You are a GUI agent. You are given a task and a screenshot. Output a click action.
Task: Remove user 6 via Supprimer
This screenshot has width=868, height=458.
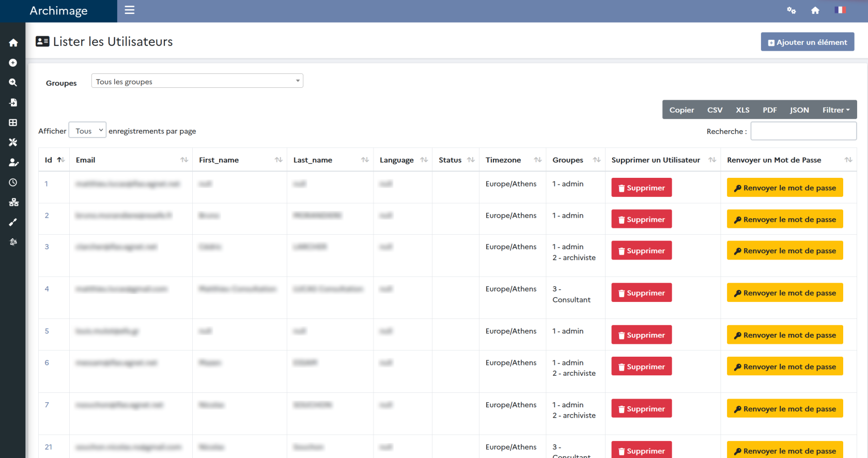click(641, 367)
